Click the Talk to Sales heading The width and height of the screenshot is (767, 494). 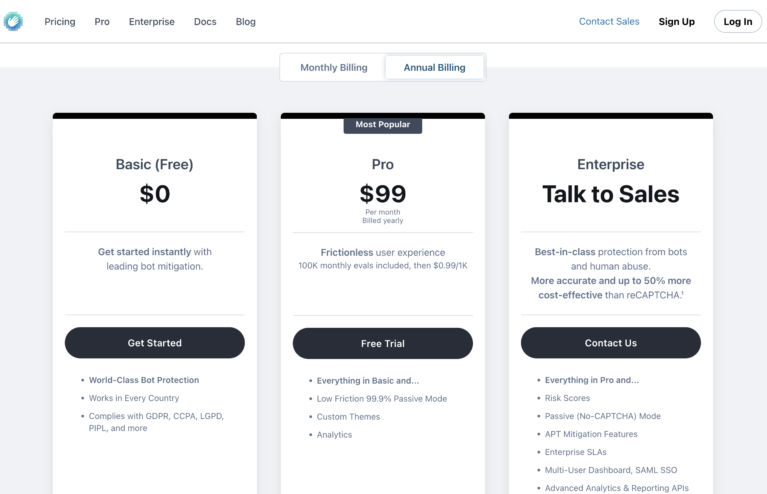(610, 194)
